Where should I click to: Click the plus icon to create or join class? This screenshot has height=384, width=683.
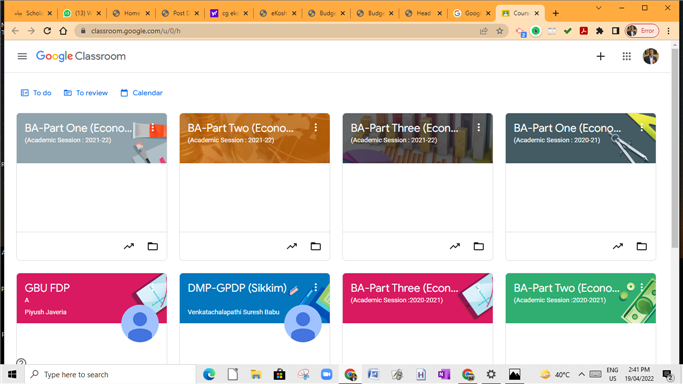pyautogui.click(x=600, y=56)
